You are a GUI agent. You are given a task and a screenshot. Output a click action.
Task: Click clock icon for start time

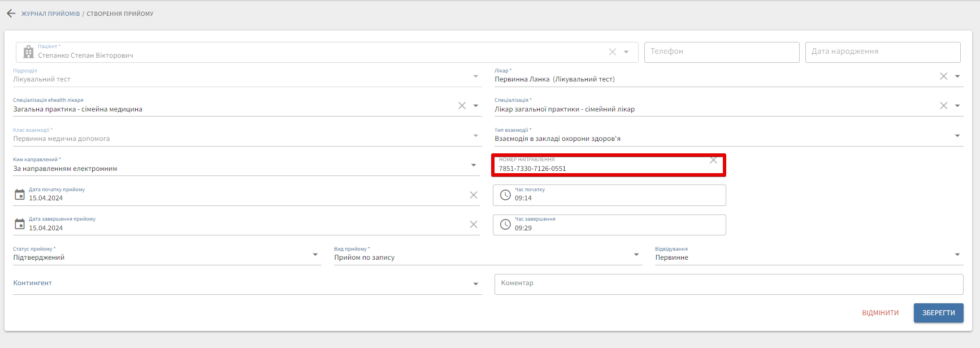(x=505, y=195)
